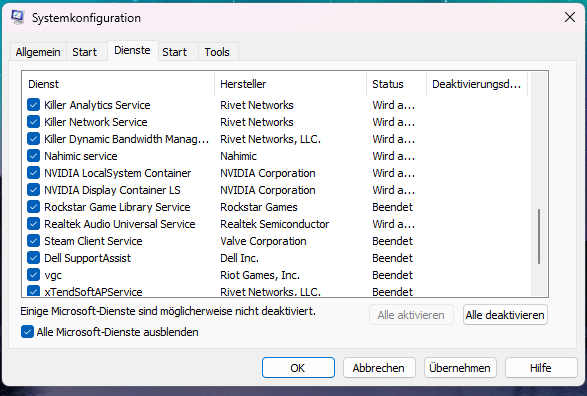The height and width of the screenshot is (396, 587).
Task: Sort by the Dienst column header
Action: coord(118,84)
